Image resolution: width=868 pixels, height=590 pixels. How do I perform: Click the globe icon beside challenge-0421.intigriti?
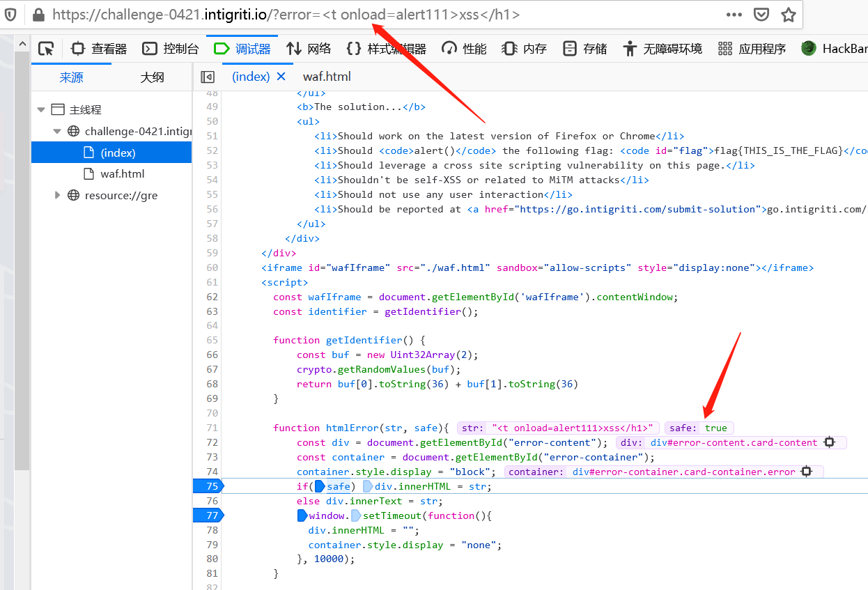73,131
